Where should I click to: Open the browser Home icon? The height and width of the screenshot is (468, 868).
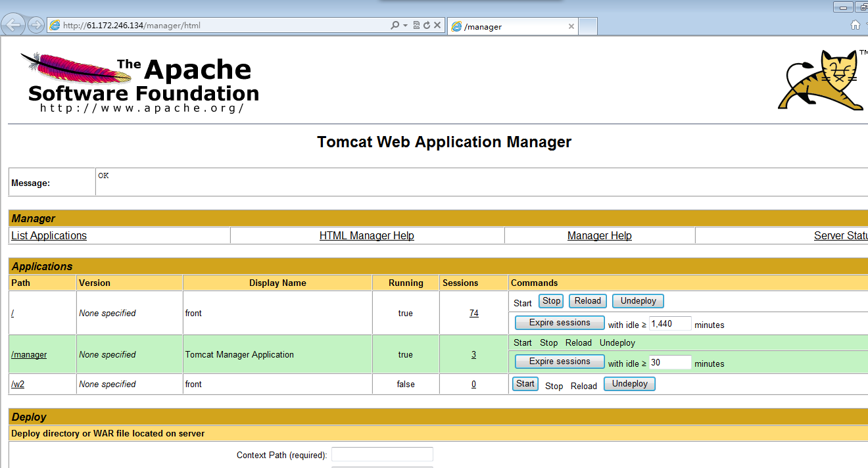pyautogui.click(x=855, y=25)
